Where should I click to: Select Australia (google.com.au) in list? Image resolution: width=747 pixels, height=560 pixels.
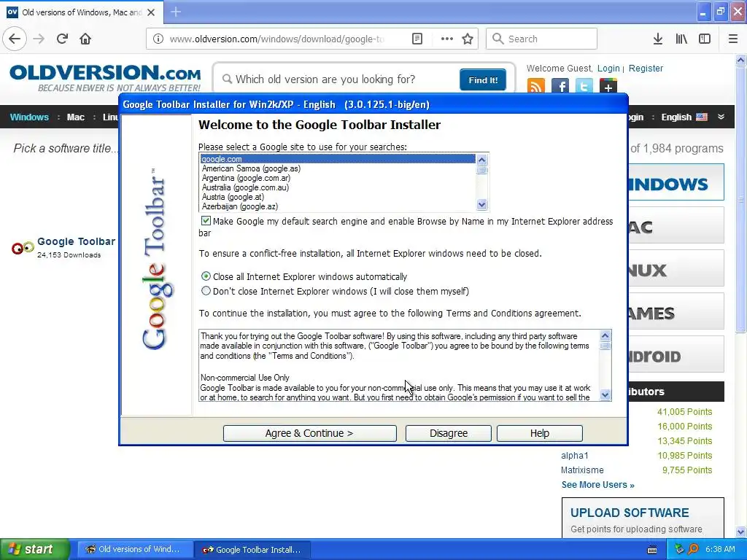(x=337, y=187)
